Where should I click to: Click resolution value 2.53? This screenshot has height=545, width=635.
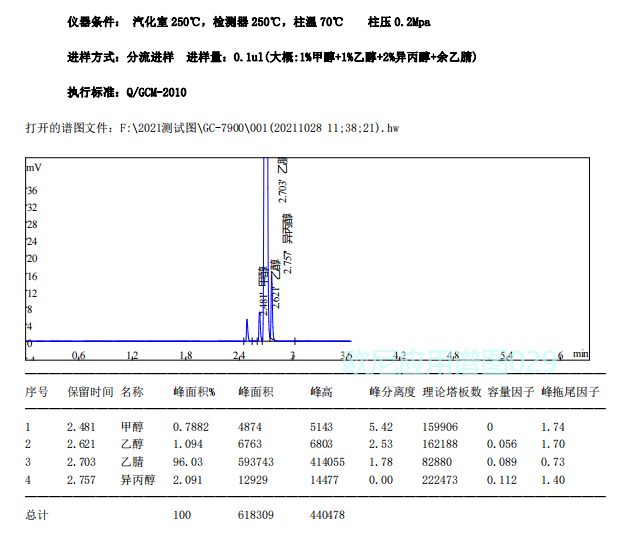tap(381, 444)
